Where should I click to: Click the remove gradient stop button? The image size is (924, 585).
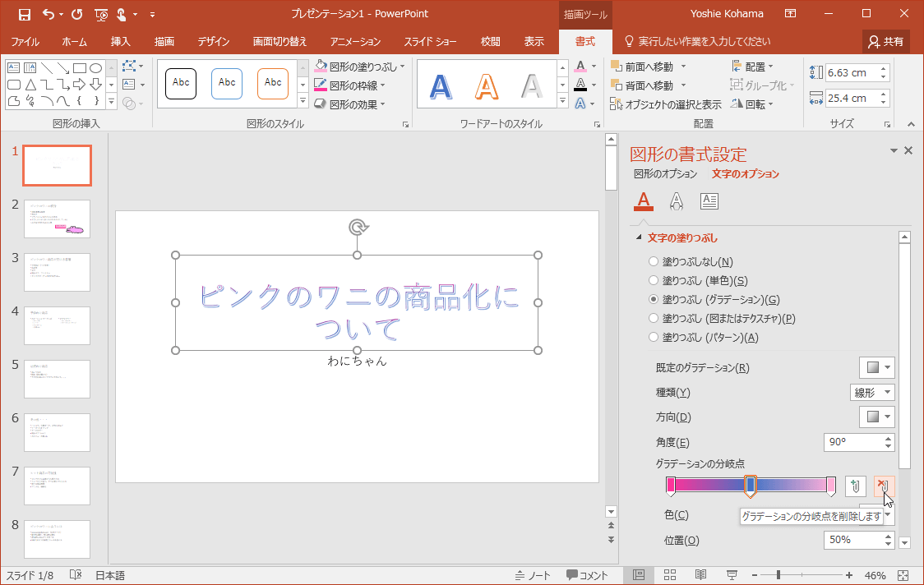click(x=884, y=486)
